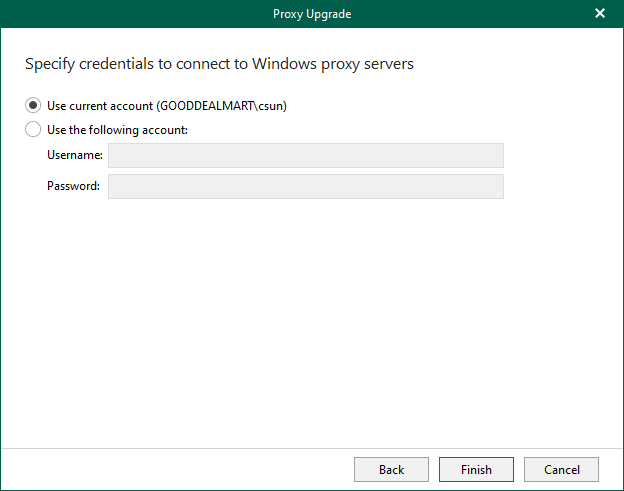Screen dimensions: 624x491
Task: Focus the Password input field
Action: pyautogui.click(x=305, y=187)
